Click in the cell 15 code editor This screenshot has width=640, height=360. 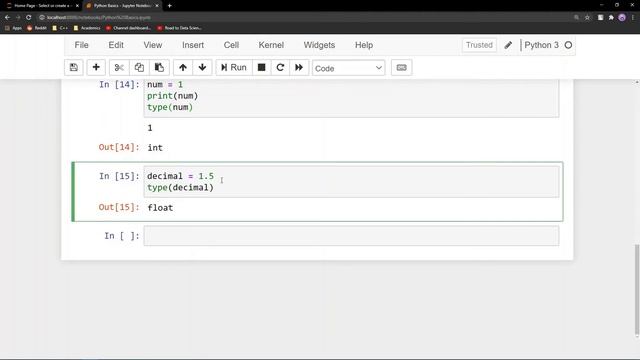[351, 182]
